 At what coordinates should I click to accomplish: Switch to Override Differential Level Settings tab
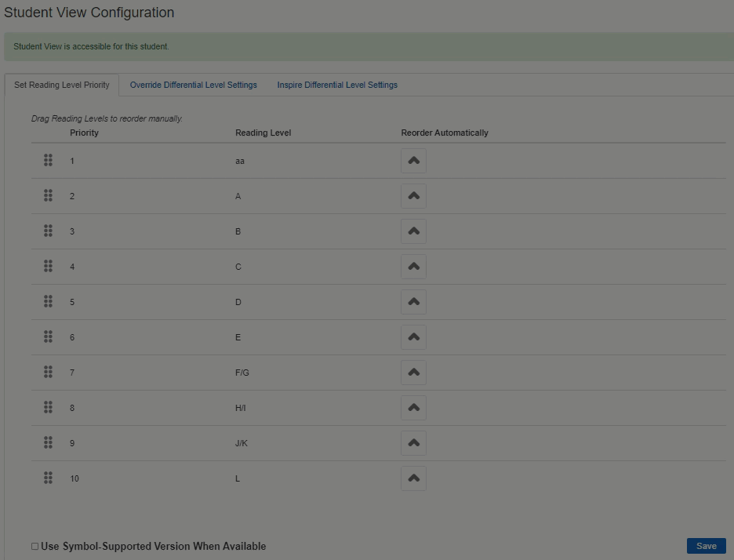tap(194, 85)
